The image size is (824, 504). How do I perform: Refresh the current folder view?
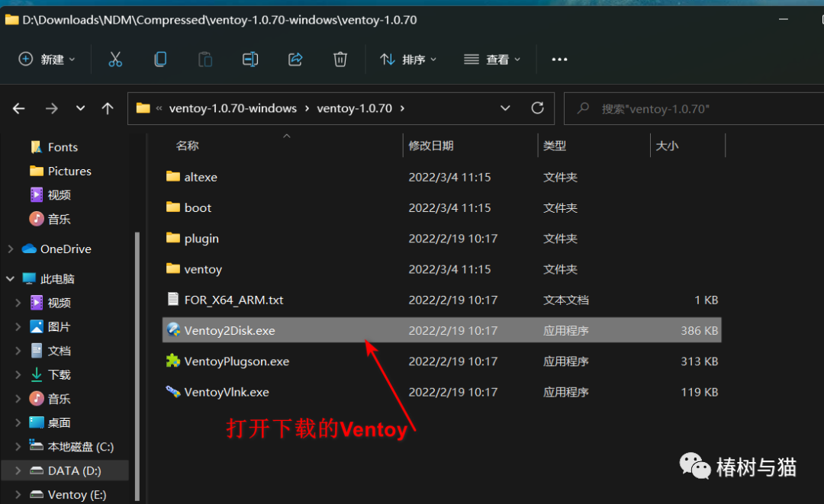(537, 108)
